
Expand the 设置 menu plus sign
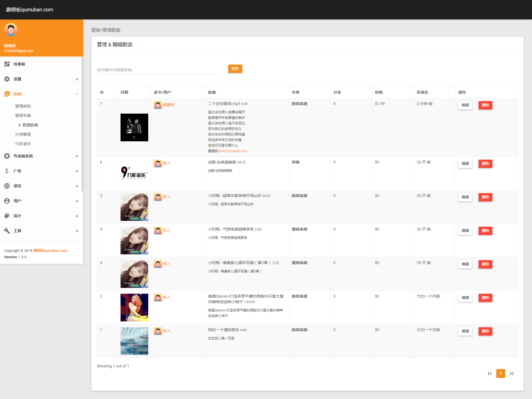(77, 79)
